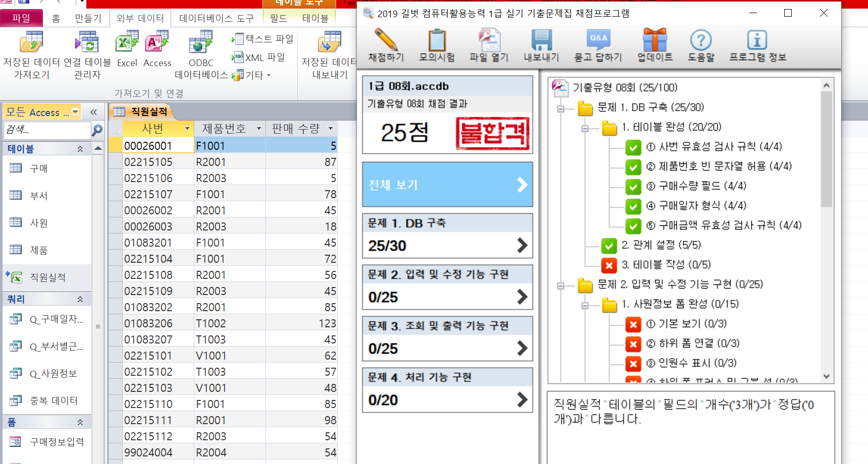Viewport: 868px width, 464px height.
Task: Open the 사번 column filter dropdown
Action: (x=187, y=129)
